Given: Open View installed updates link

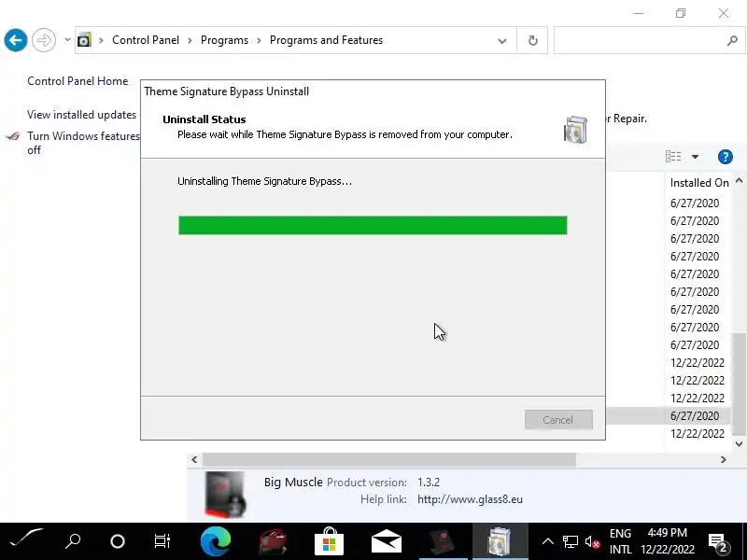Looking at the screenshot, I should [x=81, y=115].
